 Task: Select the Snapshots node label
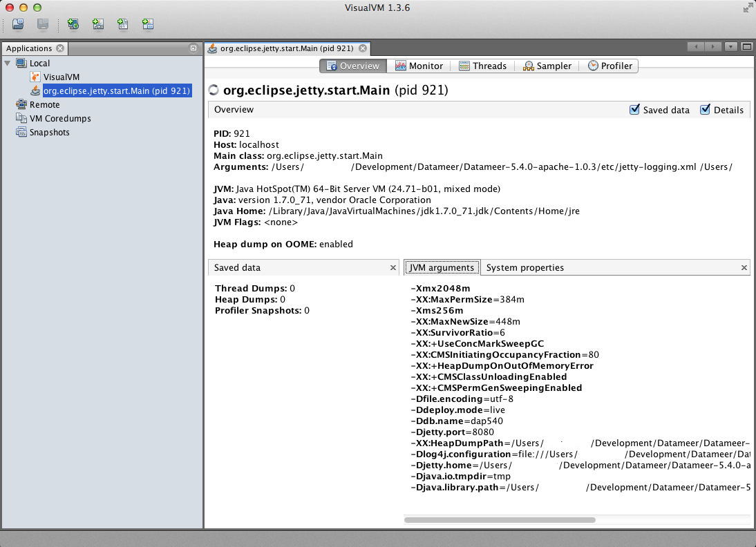[49, 132]
